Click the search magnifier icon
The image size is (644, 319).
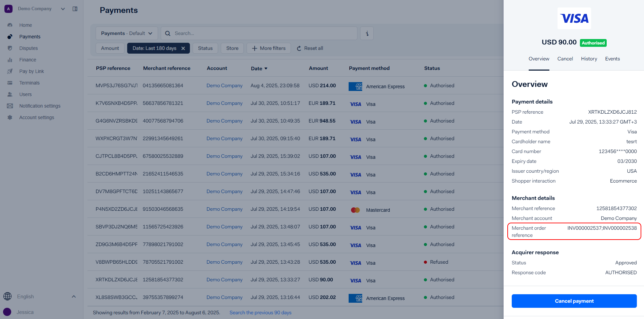pos(168,33)
